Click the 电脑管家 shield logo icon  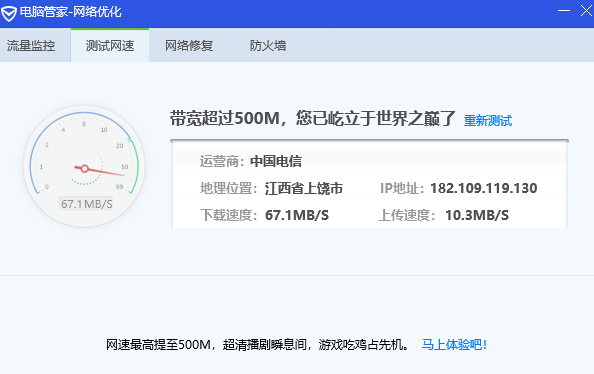9,13
